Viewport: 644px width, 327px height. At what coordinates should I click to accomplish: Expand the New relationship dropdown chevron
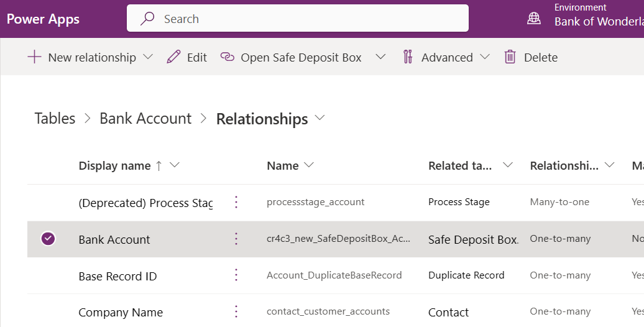pos(148,57)
